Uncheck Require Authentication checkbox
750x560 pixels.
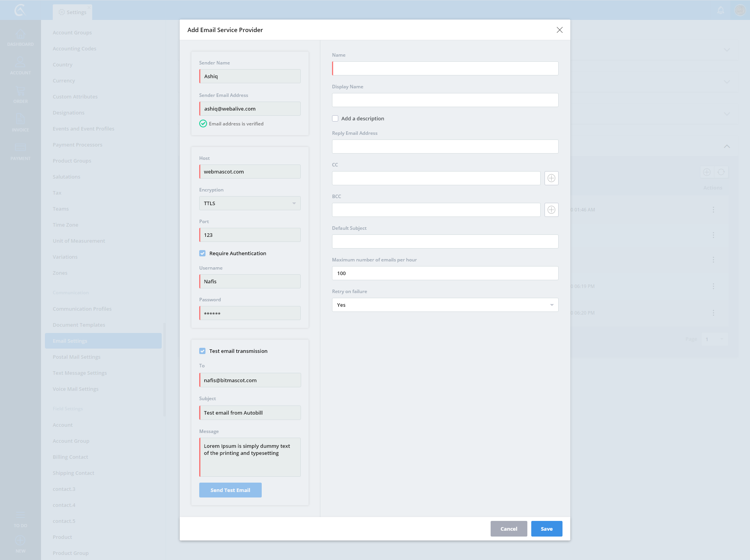point(202,253)
